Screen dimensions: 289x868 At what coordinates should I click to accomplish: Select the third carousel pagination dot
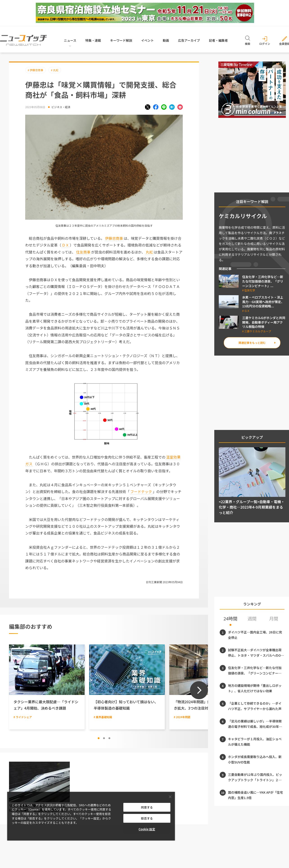coord(109,738)
